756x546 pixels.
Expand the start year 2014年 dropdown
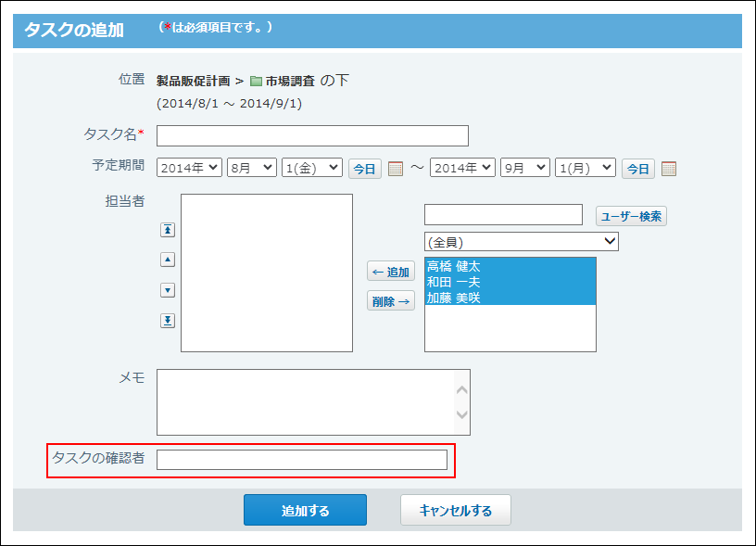tap(189, 168)
